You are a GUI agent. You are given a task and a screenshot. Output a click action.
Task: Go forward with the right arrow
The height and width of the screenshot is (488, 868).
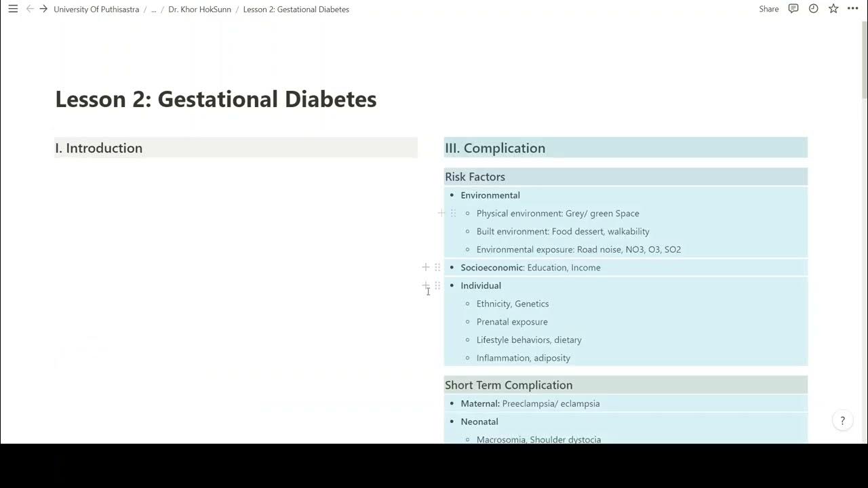tap(43, 9)
